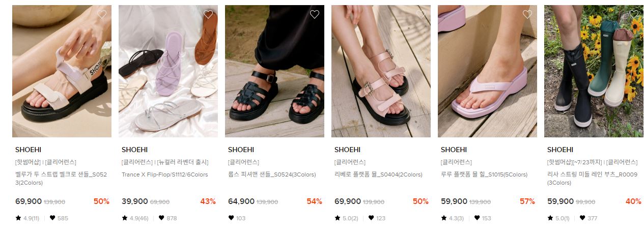Click wishlist heart on rain boots photo
Viewport: 644px width, 233px height.
pyautogui.click(x=634, y=14)
